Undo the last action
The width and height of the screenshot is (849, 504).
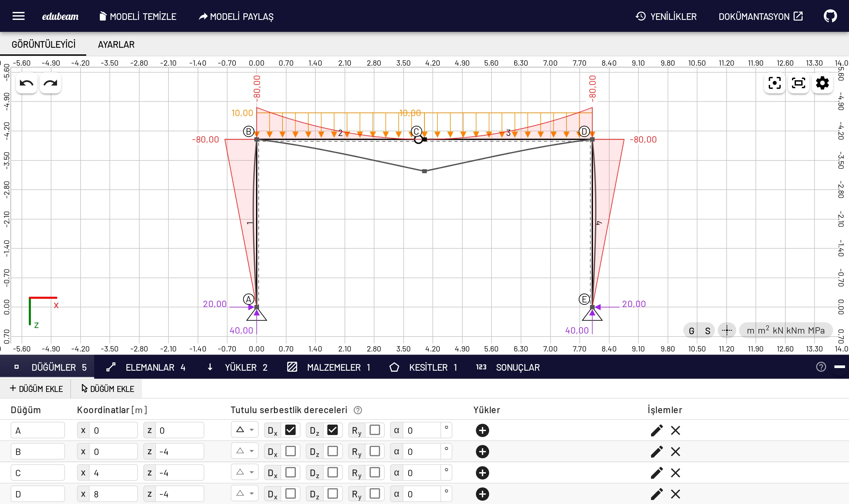pos(27,83)
